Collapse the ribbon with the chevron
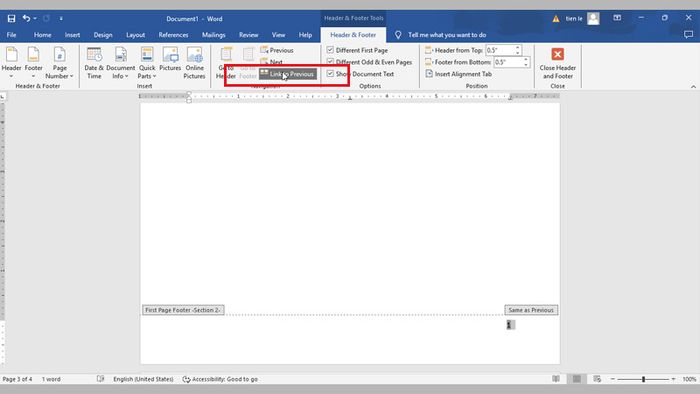Viewport: 700px width, 394px height. click(x=693, y=87)
